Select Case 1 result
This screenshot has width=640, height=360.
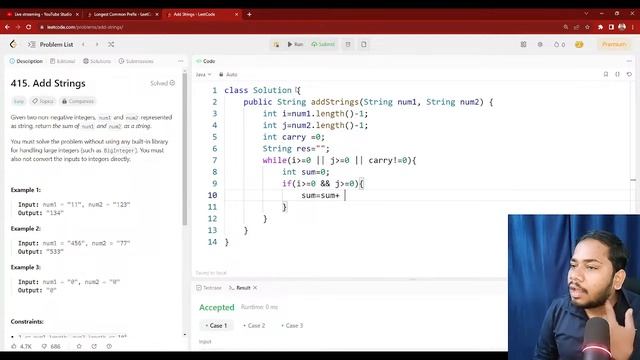click(216, 326)
